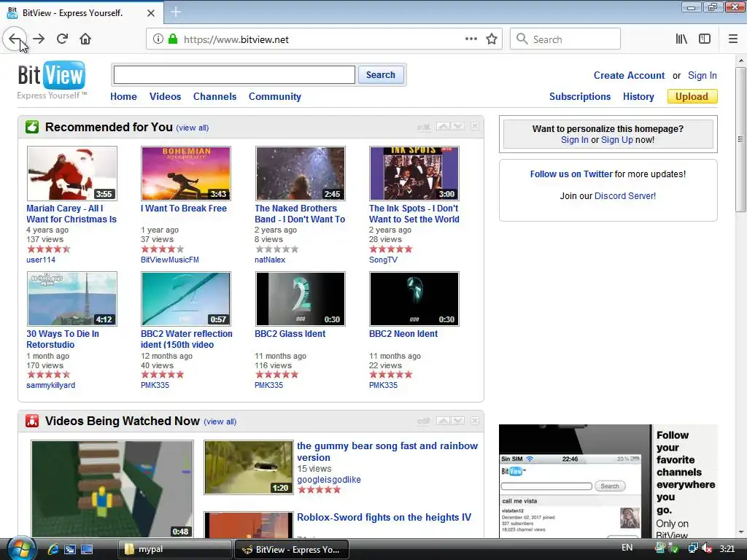Open Roblox-Sword fights on the heights IV
The image size is (747, 560).
(x=384, y=517)
